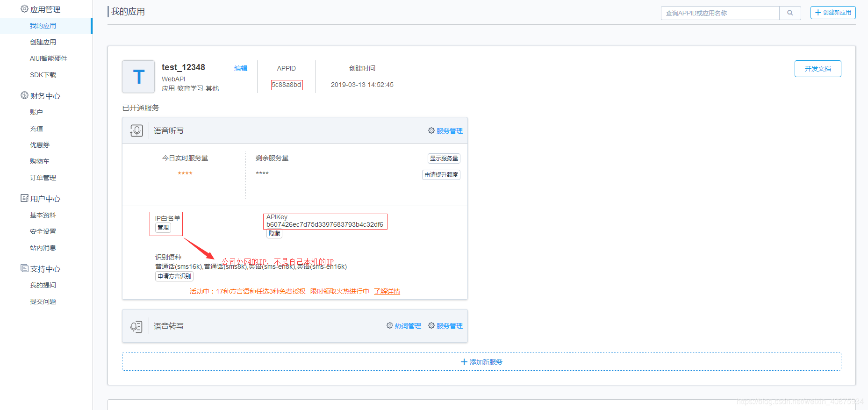
Task: Click the 语音转写 transcription icon
Action: pyautogui.click(x=136, y=326)
